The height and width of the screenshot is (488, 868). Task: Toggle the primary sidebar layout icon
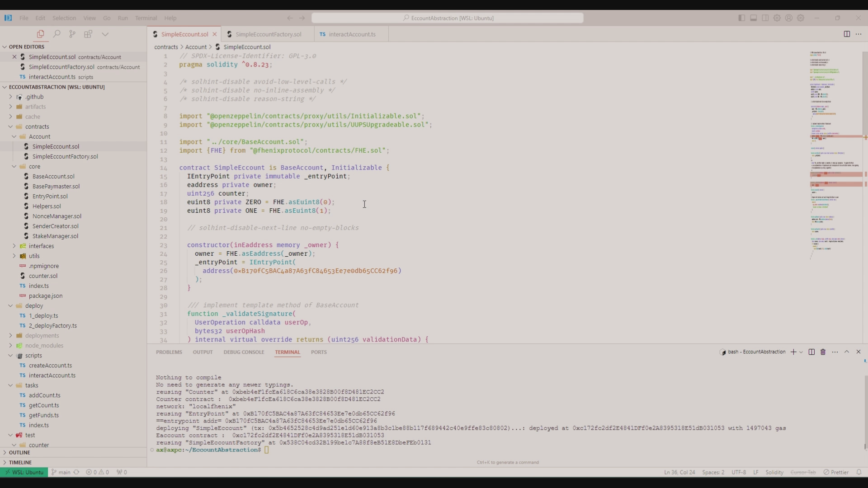point(741,18)
